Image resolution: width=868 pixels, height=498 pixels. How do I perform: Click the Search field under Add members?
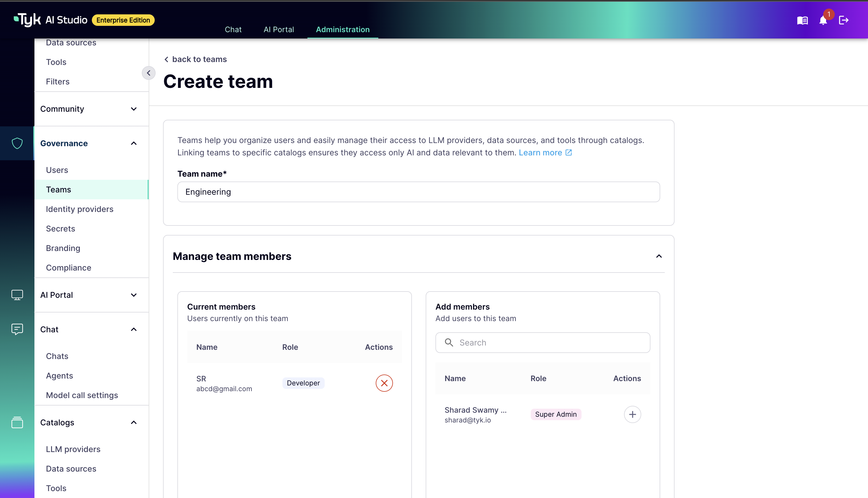[543, 342]
